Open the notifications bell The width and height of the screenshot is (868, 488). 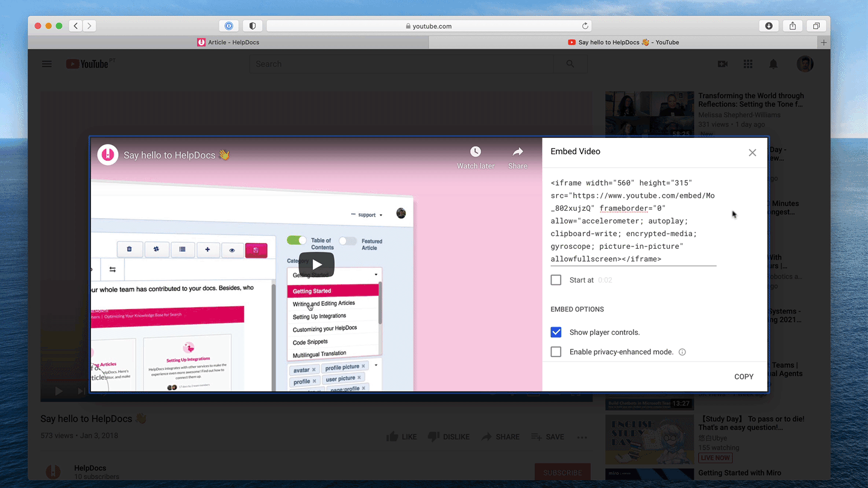773,64
